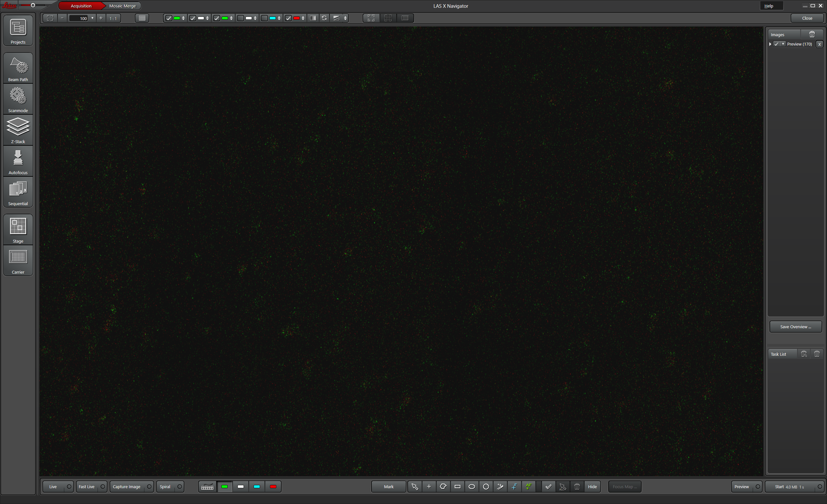Delete regions with bottom toolbar trash icon
The width and height of the screenshot is (827, 504).
click(x=577, y=487)
